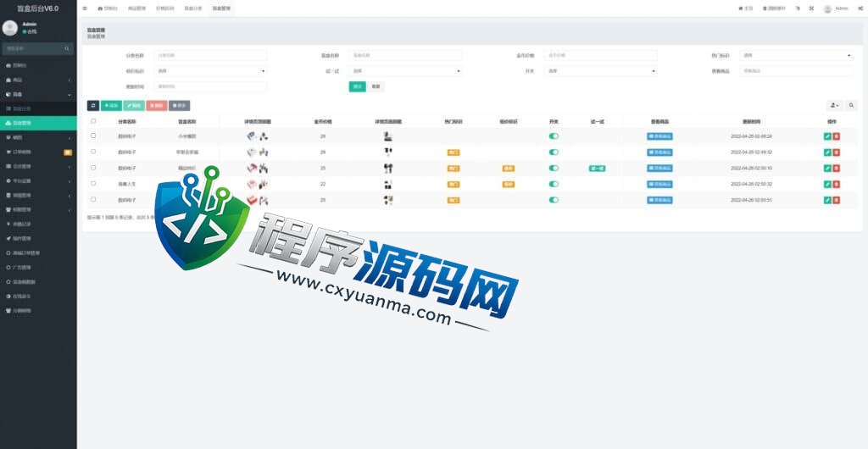Open the settings cogs icon beside Admin

click(860, 8)
